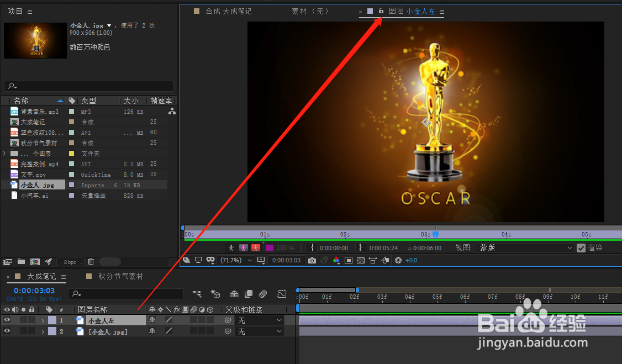Click the parent pick whip for [小金人.jpg]
Viewport: 622px width, 364px height.
pyautogui.click(x=228, y=331)
